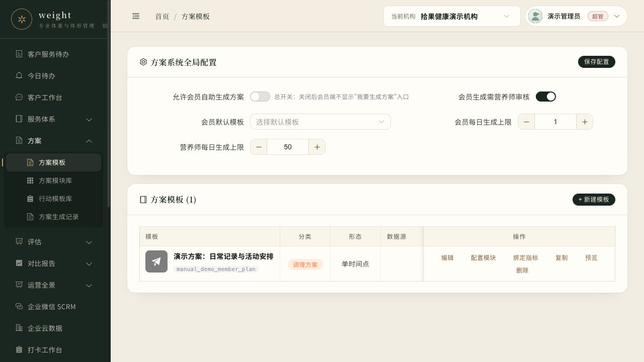
Task: Increase 会员每日生成上限 with plus button
Action: [x=585, y=122]
